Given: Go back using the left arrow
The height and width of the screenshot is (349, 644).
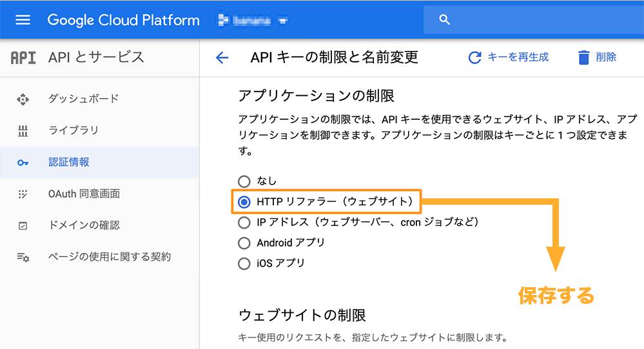Looking at the screenshot, I should click(x=222, y=57).
